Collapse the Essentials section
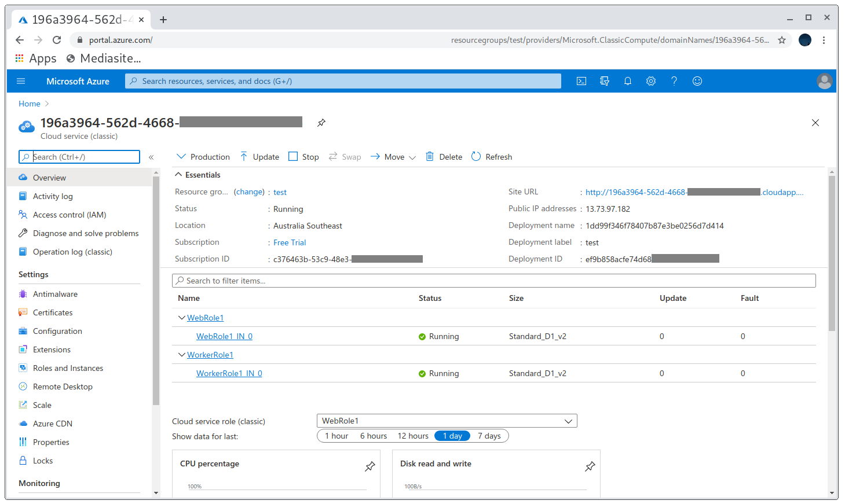This screenshot has height=504, width=845. coord(197,175)
